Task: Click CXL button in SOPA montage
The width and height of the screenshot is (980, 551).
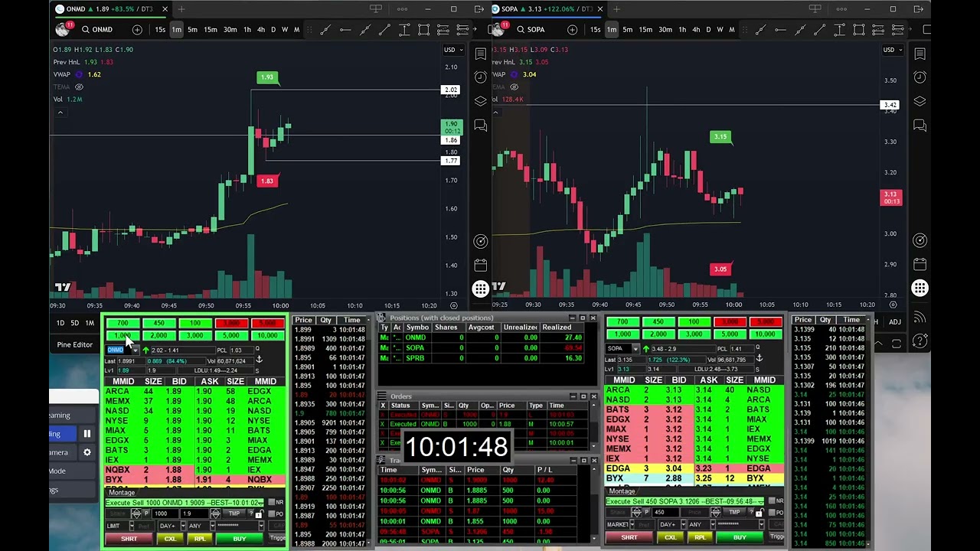Action: (671, 538)
